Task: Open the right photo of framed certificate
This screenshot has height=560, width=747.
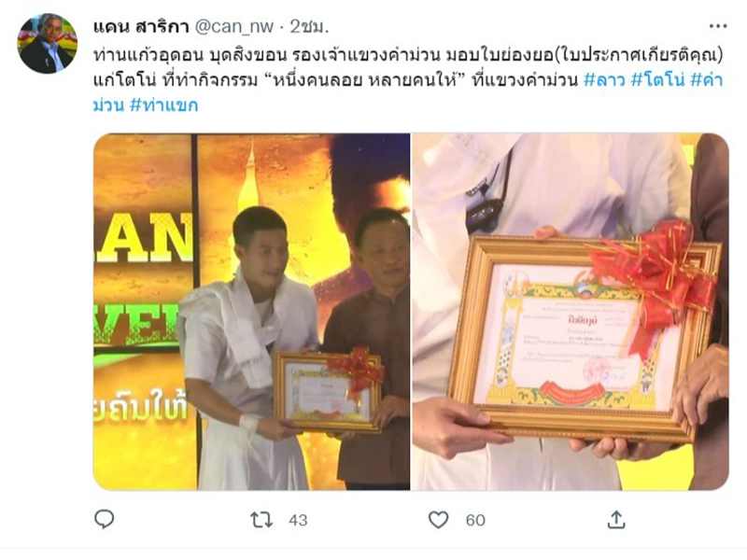Action: pyautogui.click(x=571, y=312)
